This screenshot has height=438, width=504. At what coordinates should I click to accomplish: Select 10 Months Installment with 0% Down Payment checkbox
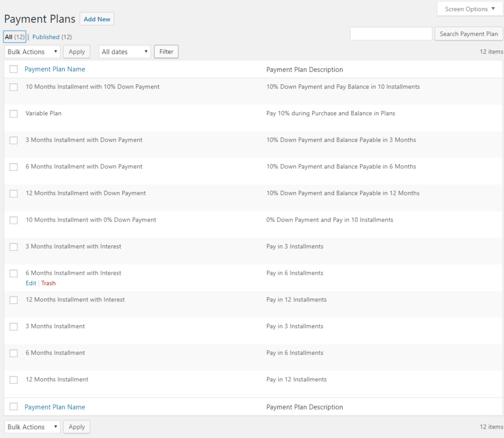coord(13,220)
